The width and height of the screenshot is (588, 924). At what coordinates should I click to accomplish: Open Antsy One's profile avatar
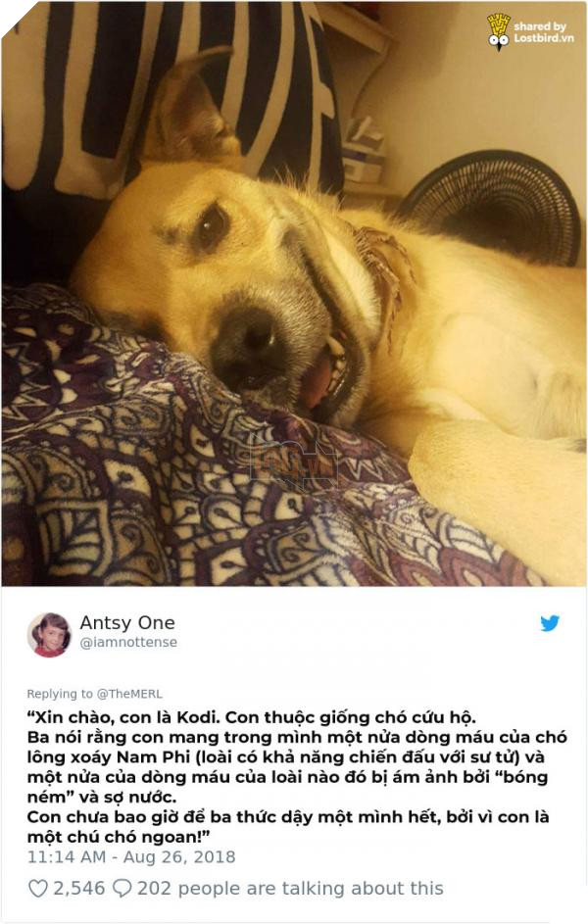click(50, 635)
